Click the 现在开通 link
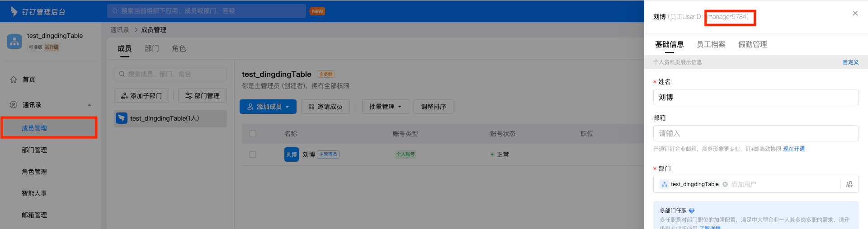The height and width of the screenshot is (229, 868). point(794,149)
